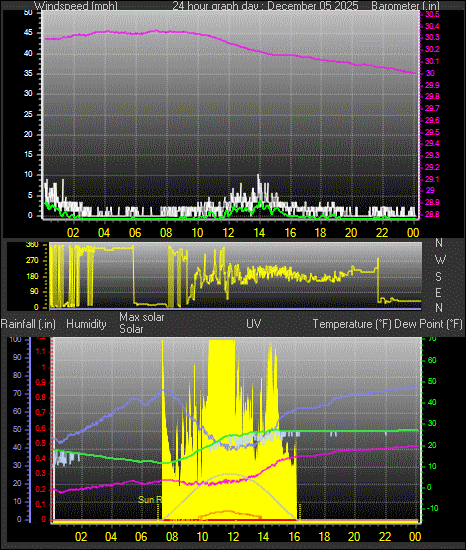Select the 30.1 barometer scale value
This screenshot has width=466, height=550.
[x=432, y=61]
